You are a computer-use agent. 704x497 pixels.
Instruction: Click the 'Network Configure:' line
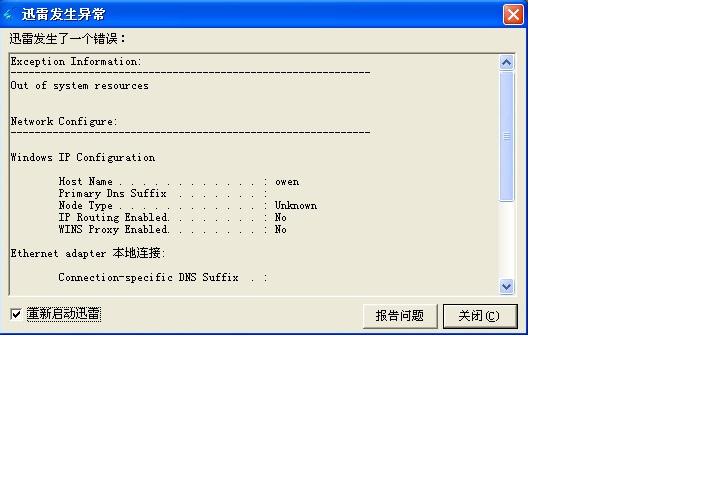(x=64, y=121)
